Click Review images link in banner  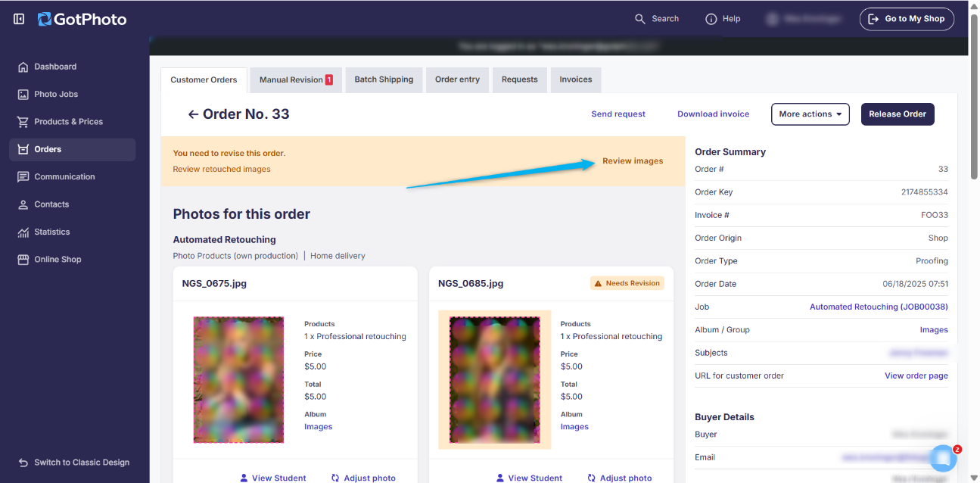[x=633, y=161]
